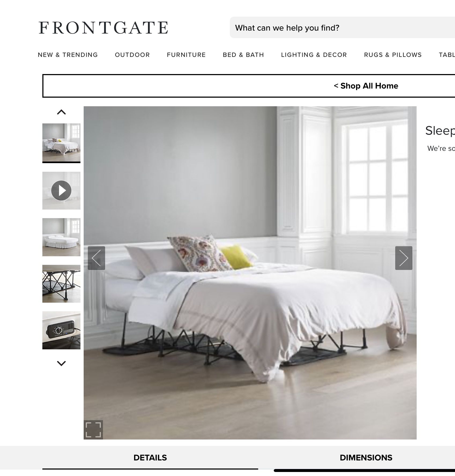Open the Furniture menu

point(186,55)
